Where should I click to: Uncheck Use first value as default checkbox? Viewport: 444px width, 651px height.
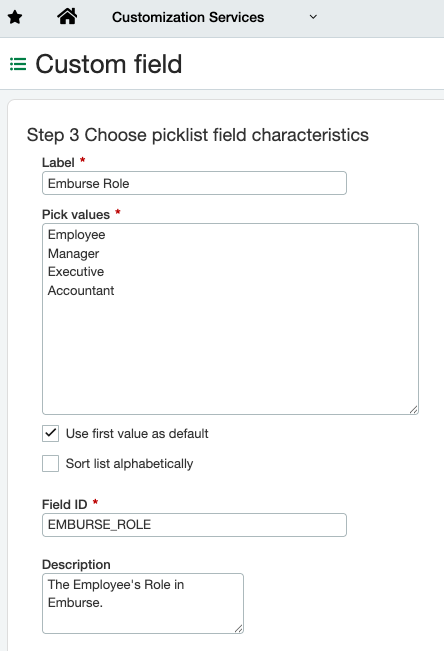click(x=50, y=433)
